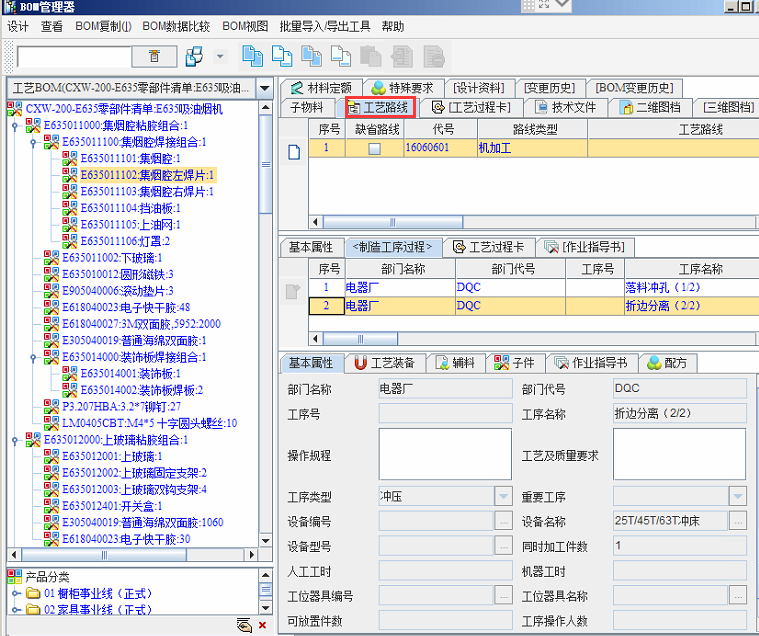This screenshot has height=636, width=759.
Task: Click the new route document icon beside row 1
Action: [x=294, y=152]
